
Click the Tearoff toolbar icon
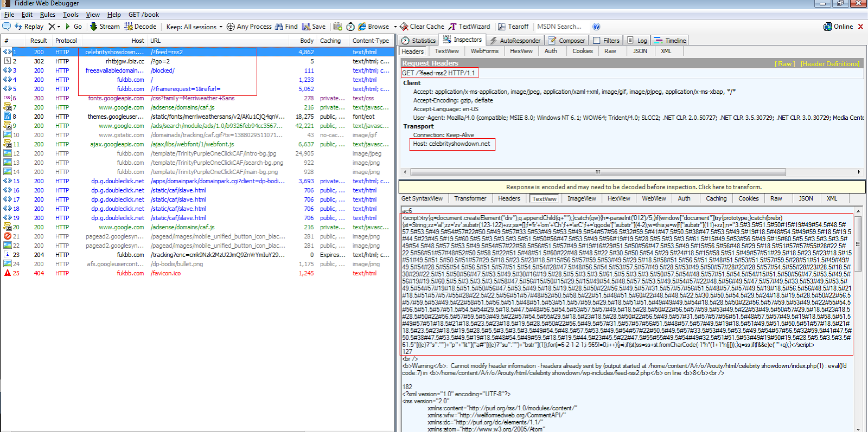click(x=513, y=27)
